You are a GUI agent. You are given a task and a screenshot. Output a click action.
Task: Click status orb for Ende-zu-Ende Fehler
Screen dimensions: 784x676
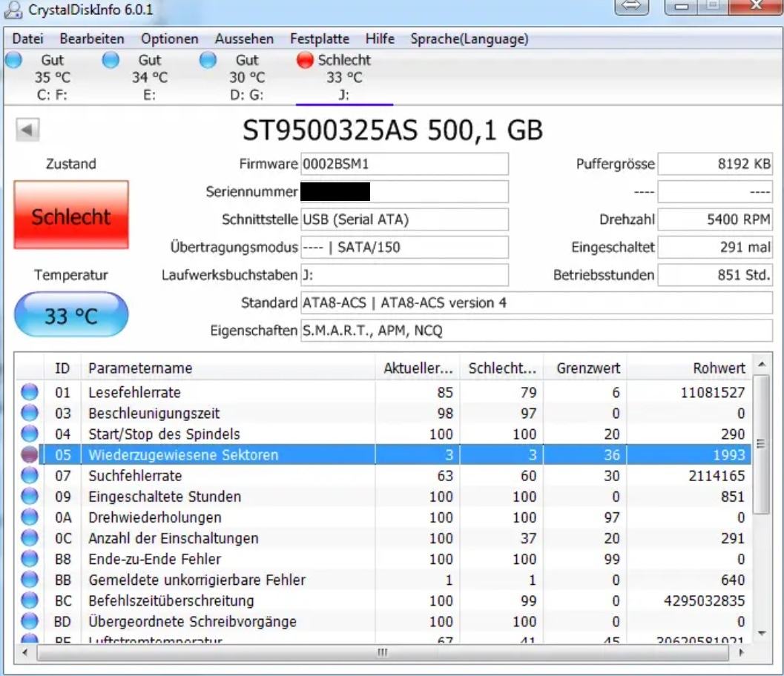(30, 559)
